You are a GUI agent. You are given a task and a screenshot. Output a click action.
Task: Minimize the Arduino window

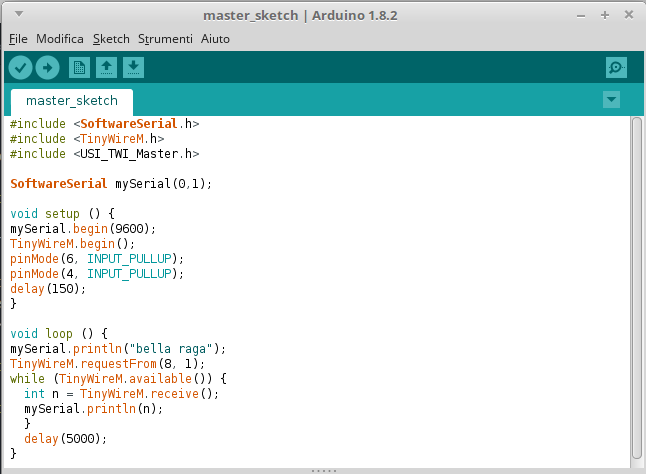581,16
